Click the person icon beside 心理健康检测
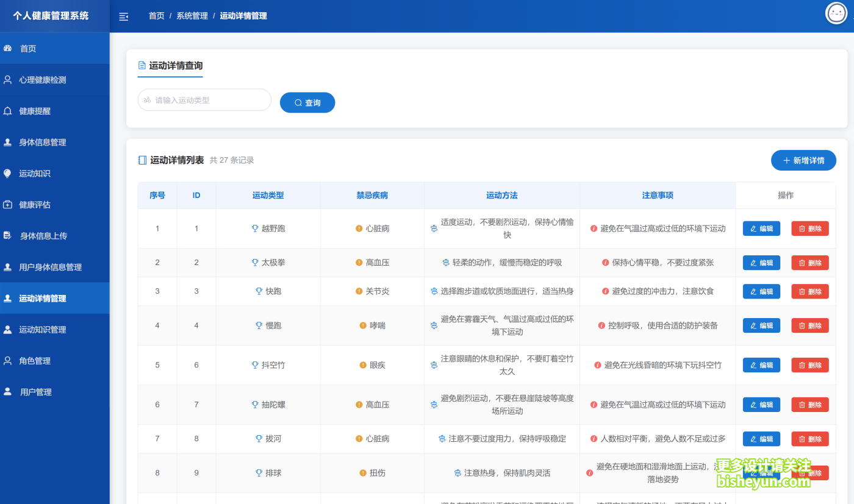The image size is (854, 504). pyautogui.click(x=8, y=79)
